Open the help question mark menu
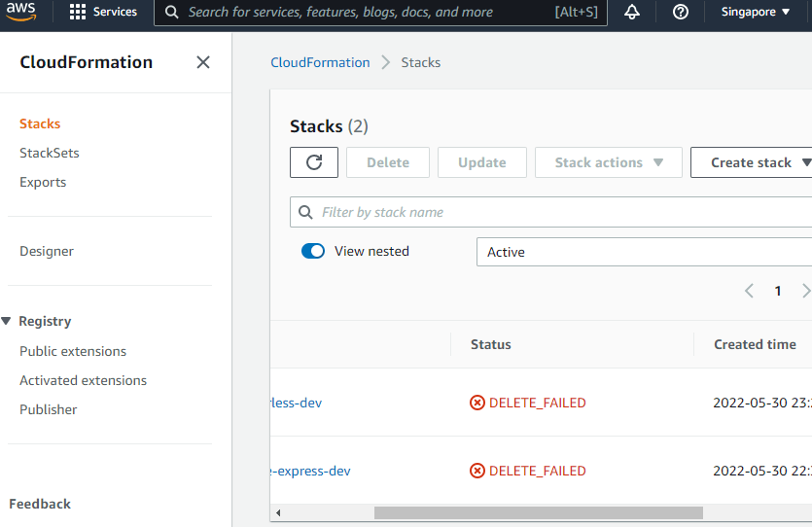The height and width of the screenshot is (527, 812). [x=681, y=12]
